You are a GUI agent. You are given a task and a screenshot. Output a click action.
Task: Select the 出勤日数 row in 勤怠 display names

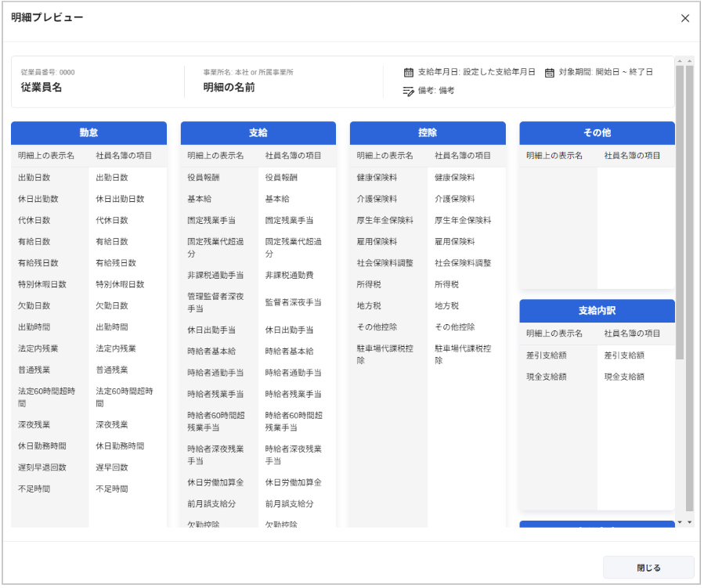pyautogui.click(x=34, y=178)
